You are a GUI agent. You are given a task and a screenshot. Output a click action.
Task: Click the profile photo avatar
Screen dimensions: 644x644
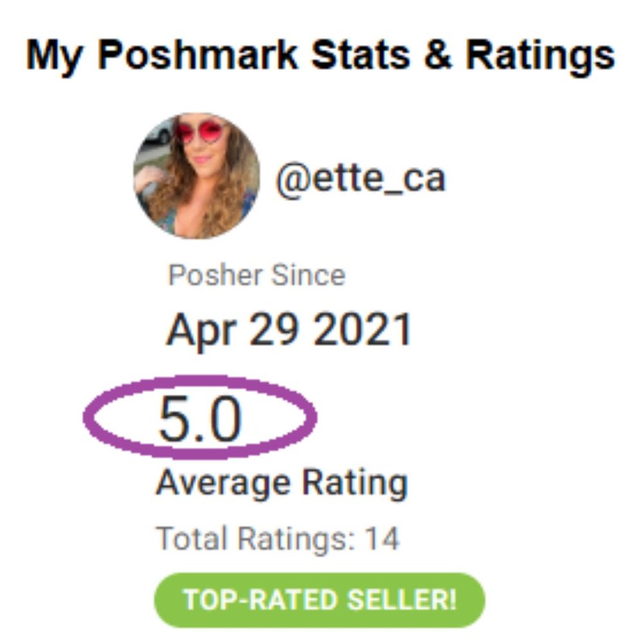(x=196, y=176)
